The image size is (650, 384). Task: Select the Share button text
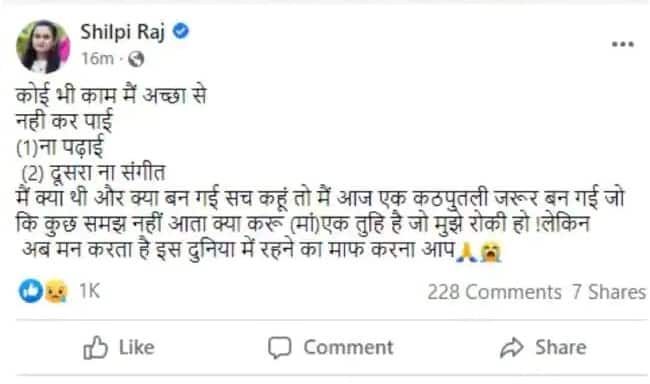560,348
